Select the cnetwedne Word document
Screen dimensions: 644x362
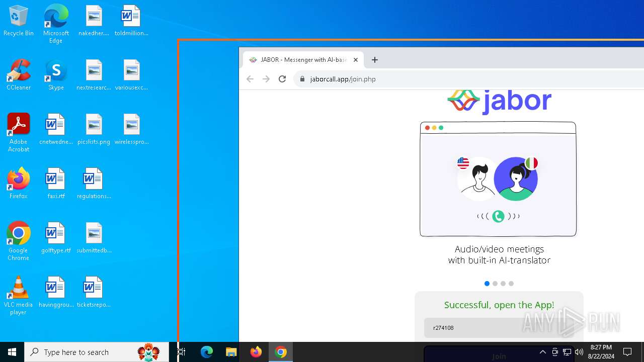coord(56,130)
